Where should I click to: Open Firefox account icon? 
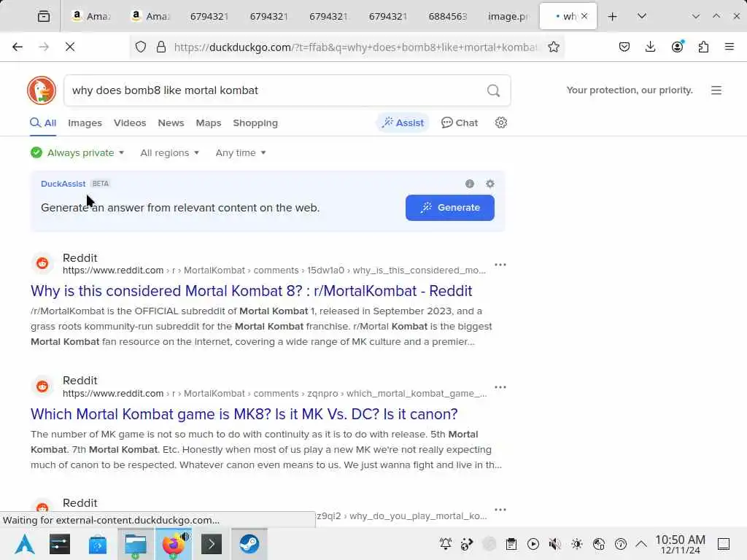pyautogui.click(x=677, y=47)
